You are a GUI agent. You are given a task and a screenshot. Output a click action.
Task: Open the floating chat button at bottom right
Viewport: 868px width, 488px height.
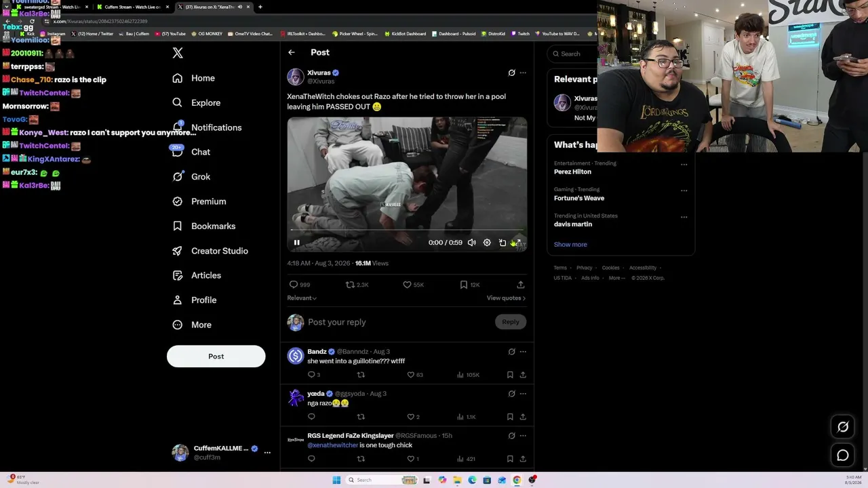click(x=843, y=455)
